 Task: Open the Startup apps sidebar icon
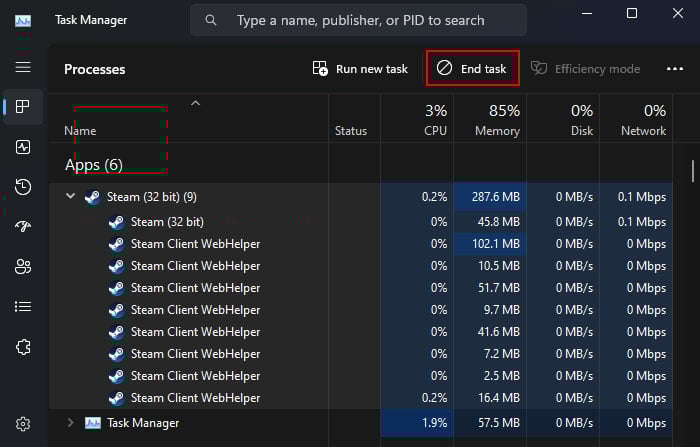point(23,227)
